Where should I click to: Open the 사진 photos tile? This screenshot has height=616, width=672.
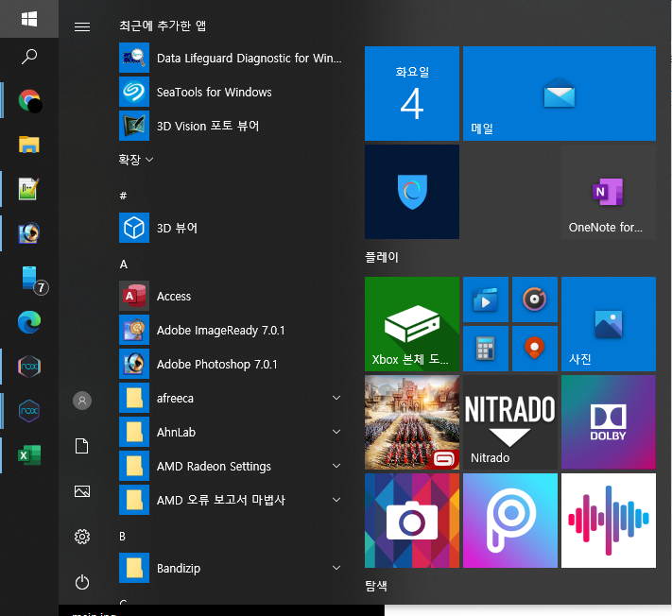[609, 324]
